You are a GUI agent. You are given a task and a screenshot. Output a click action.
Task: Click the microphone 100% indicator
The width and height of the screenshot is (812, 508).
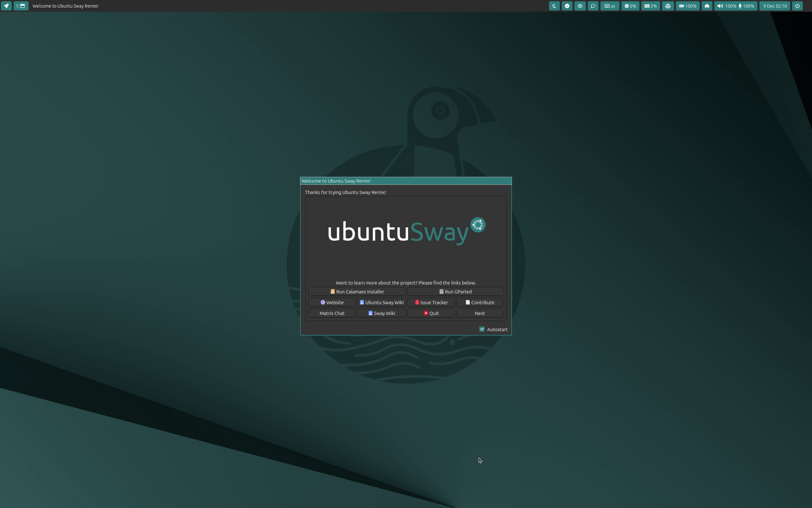[746, 6]
